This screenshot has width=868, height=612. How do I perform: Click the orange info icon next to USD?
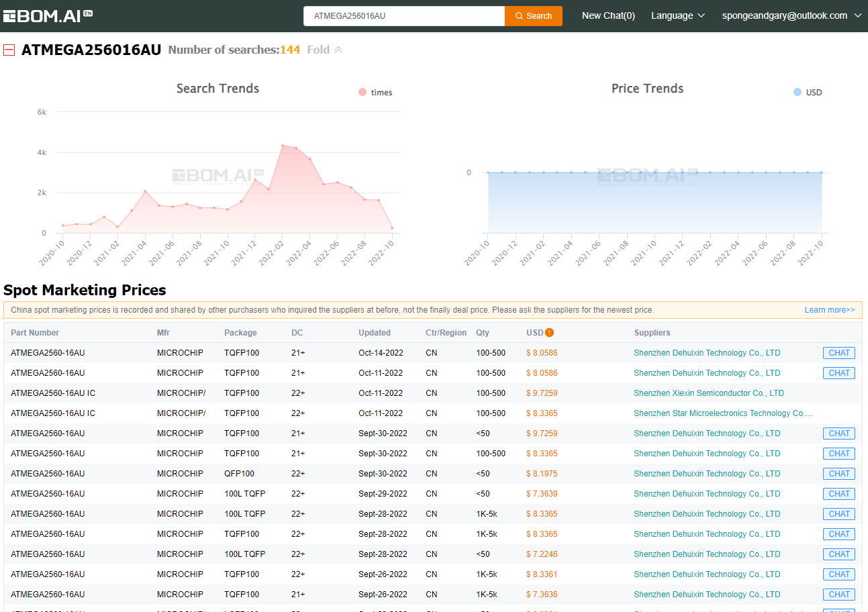point(550,332)
